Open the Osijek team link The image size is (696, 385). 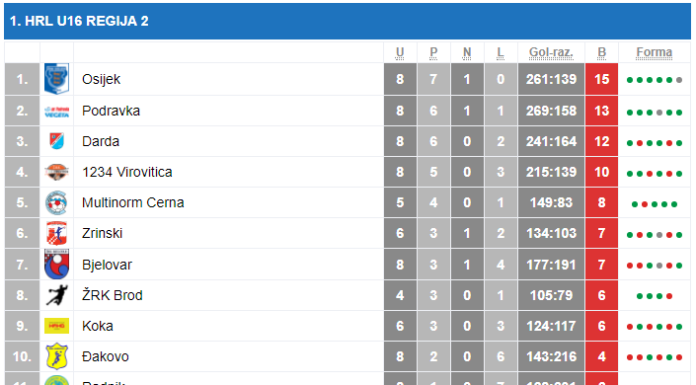[x=101, y=79]
